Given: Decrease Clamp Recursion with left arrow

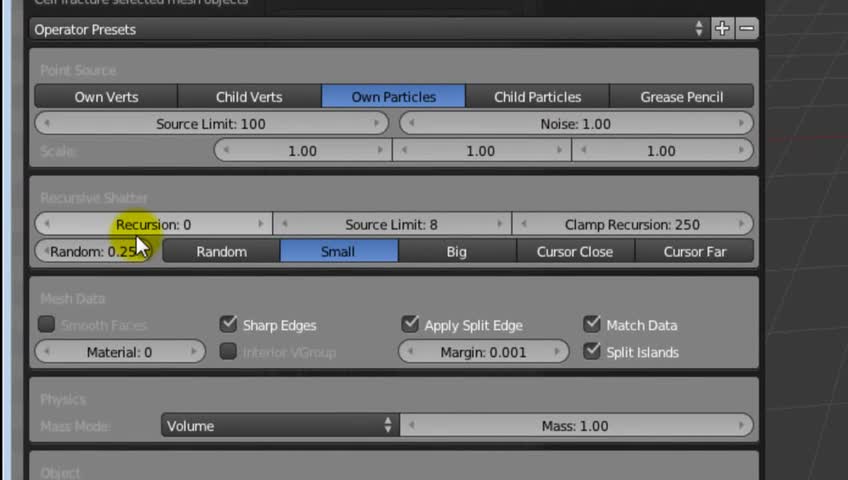Looking at the screenshot, I should 524,224.
